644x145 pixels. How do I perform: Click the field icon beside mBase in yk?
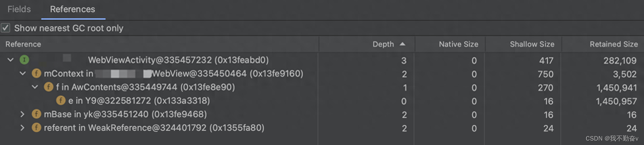tap(36, 114)
